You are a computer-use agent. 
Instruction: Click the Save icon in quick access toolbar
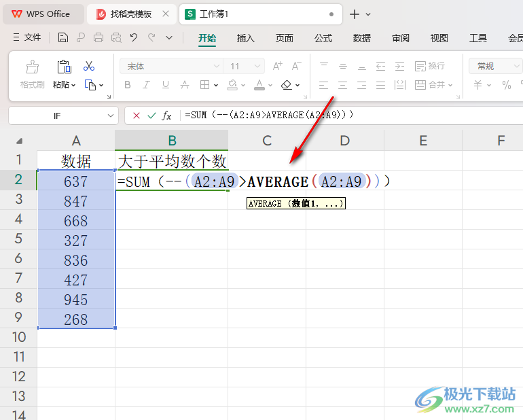(62, 37)
